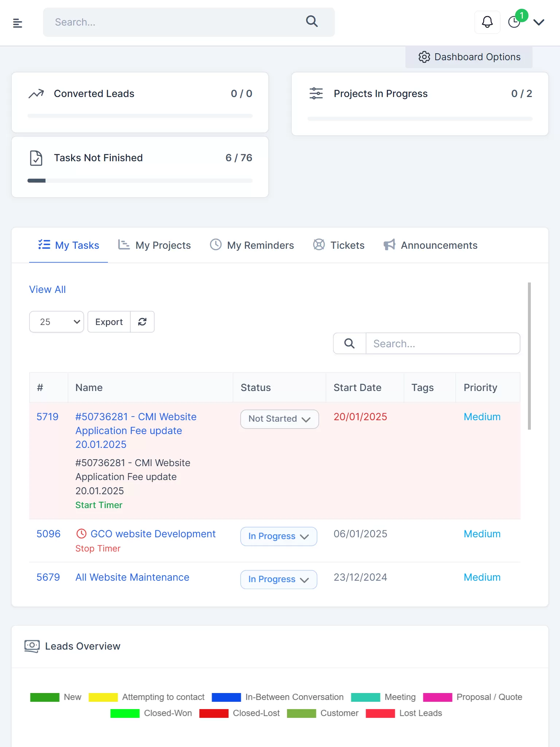Toggle the New legend entry in Leads Overview
The image size is (560, 747).
56,697
